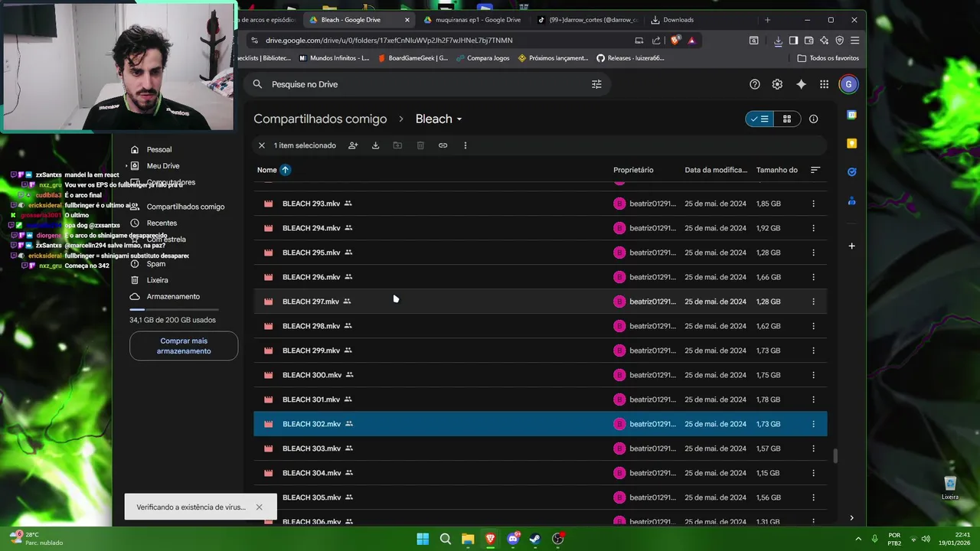The image size is (980, 551).
Task: Click Comprar mais armazenamento button
Action: pyautogui.click(x=184, y=346)
